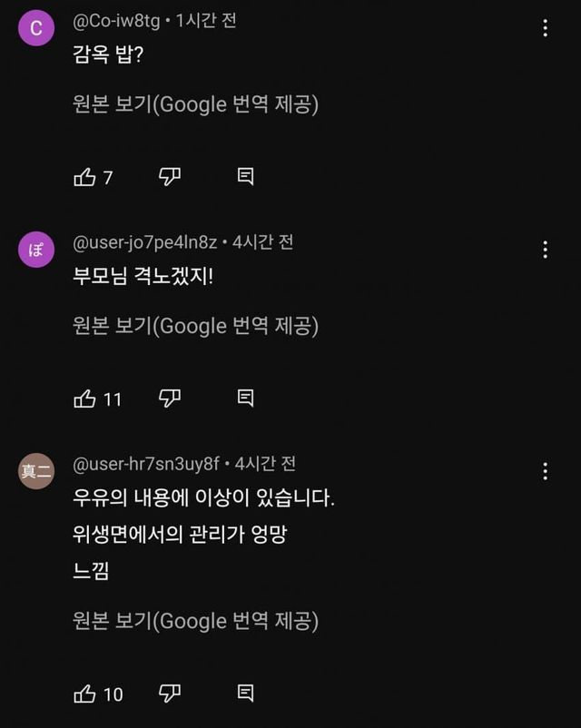
Task: Open the brown "真二" profile avatar
Action: [x=36, y=471]
